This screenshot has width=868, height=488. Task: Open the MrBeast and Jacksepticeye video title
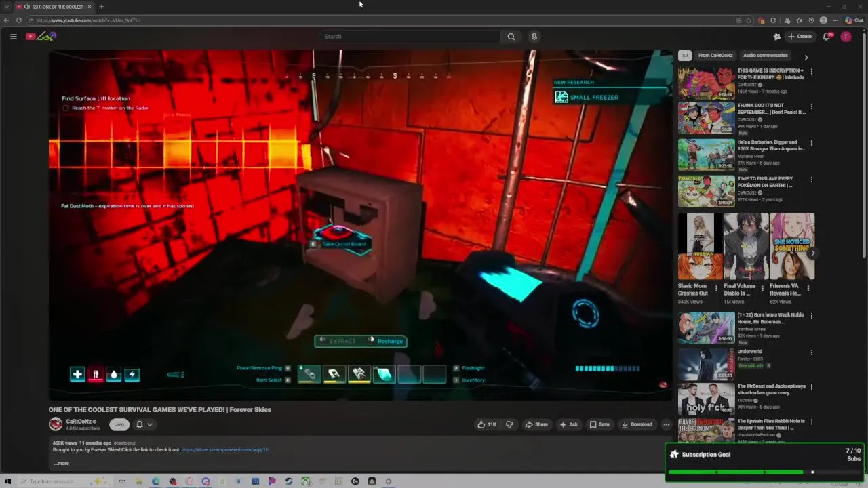coord(772,390)
